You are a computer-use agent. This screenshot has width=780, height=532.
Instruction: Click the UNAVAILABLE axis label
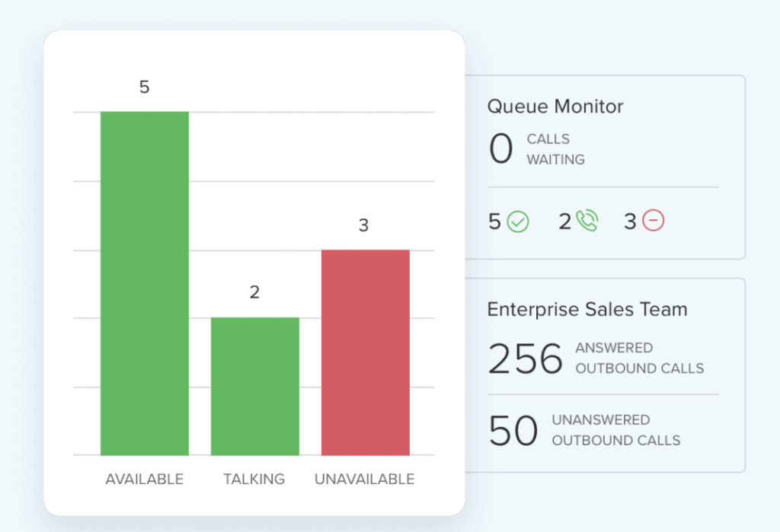[365, 479]
